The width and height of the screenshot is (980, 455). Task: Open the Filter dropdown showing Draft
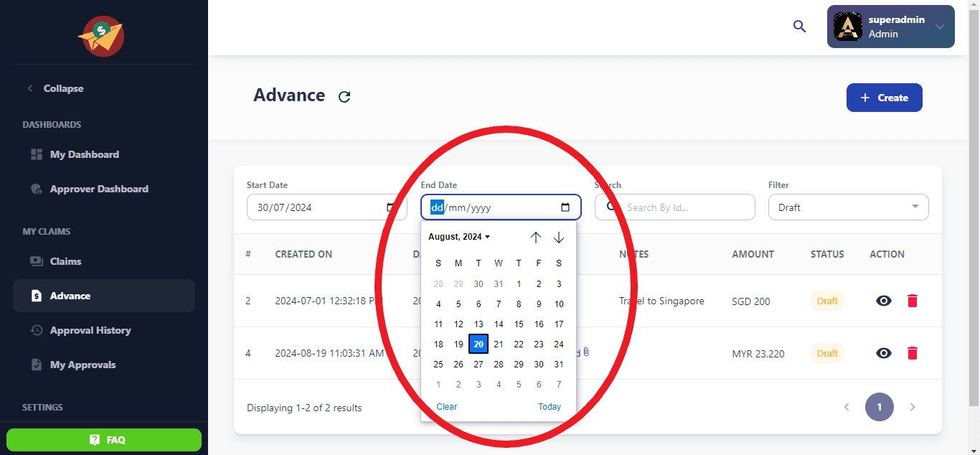[848, 207]
